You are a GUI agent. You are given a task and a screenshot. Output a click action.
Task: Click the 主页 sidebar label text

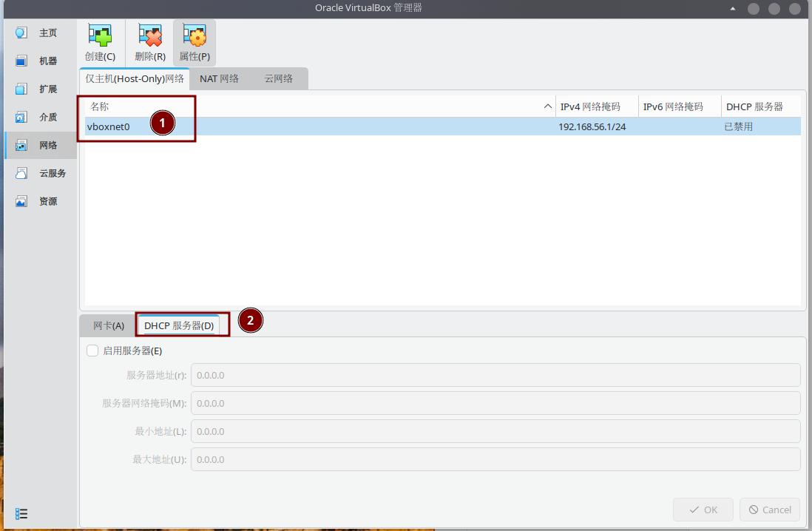point(48,33)
